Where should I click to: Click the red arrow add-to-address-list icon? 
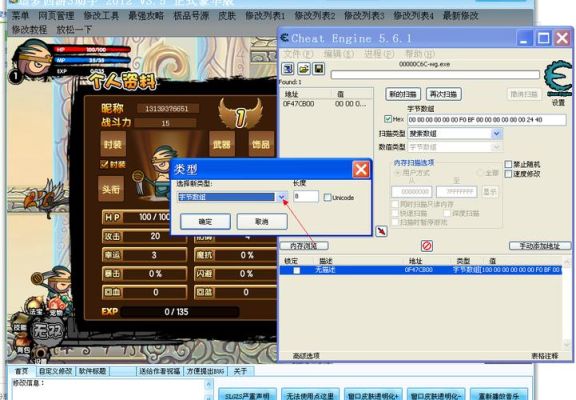382,231
